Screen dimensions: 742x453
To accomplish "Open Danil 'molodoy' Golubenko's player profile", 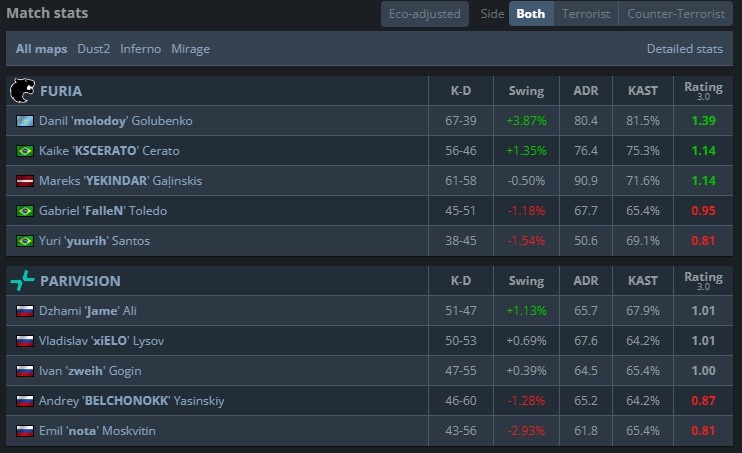I will point(115,121).
